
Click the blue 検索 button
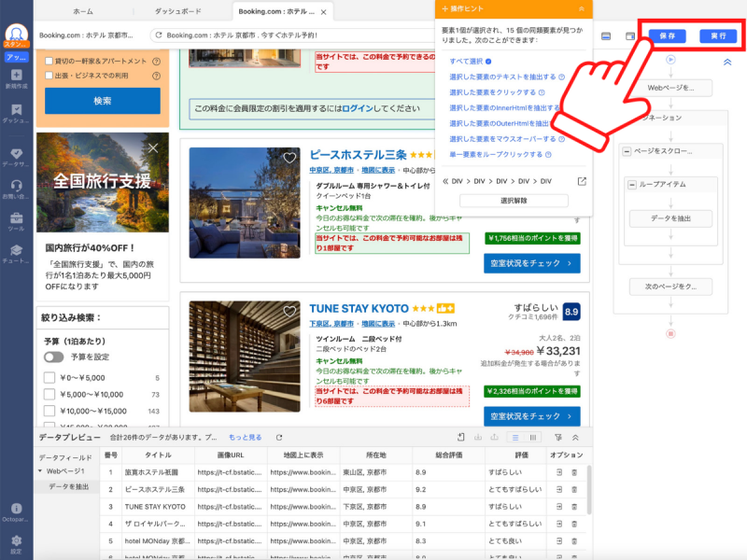(x=103, y=101)
